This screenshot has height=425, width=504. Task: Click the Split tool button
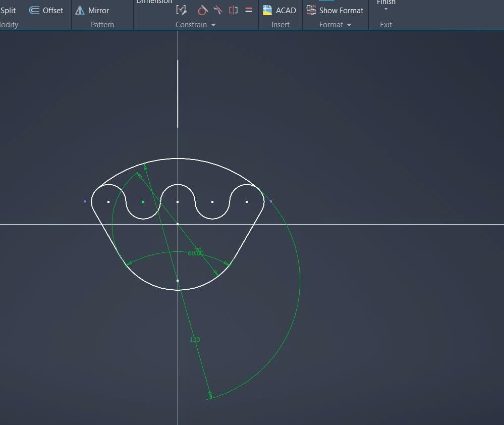pyautogui.click(x=8, y=10)
